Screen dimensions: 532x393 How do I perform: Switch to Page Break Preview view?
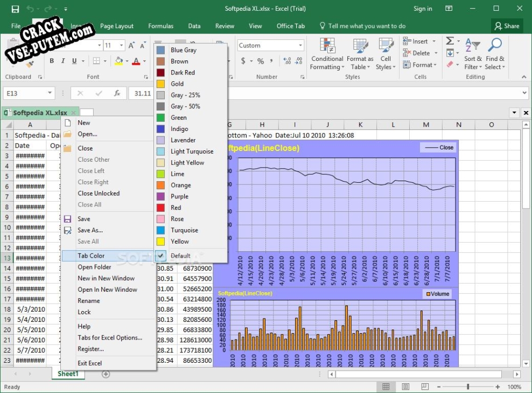coord(425,387)
